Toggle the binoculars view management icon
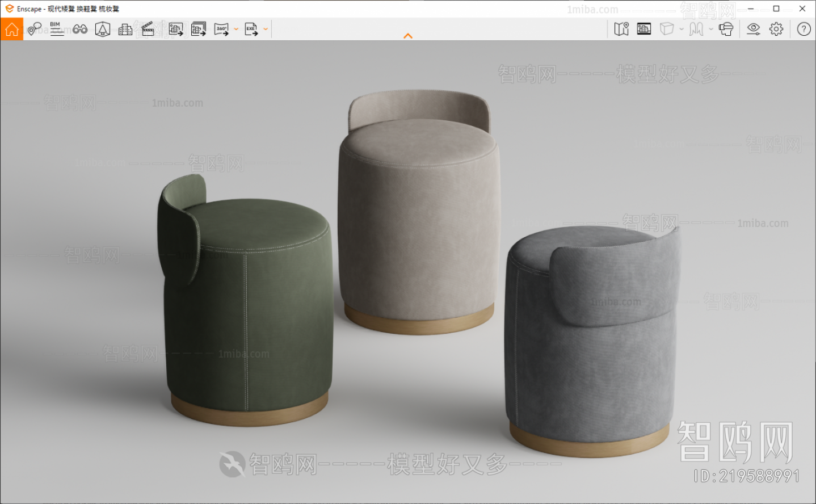Viewport: 816px width, 504px height. click(x=79, y=29)
